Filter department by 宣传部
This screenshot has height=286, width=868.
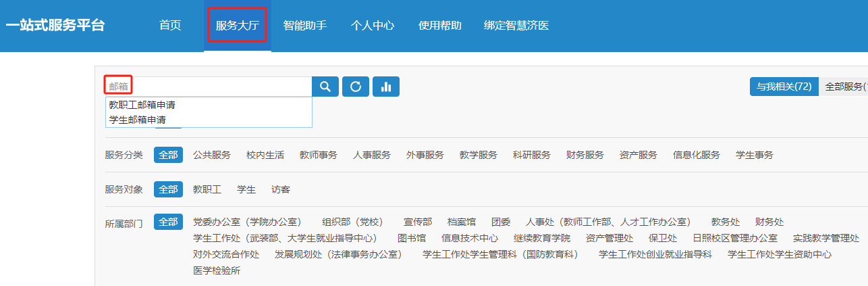coord(418,222)
